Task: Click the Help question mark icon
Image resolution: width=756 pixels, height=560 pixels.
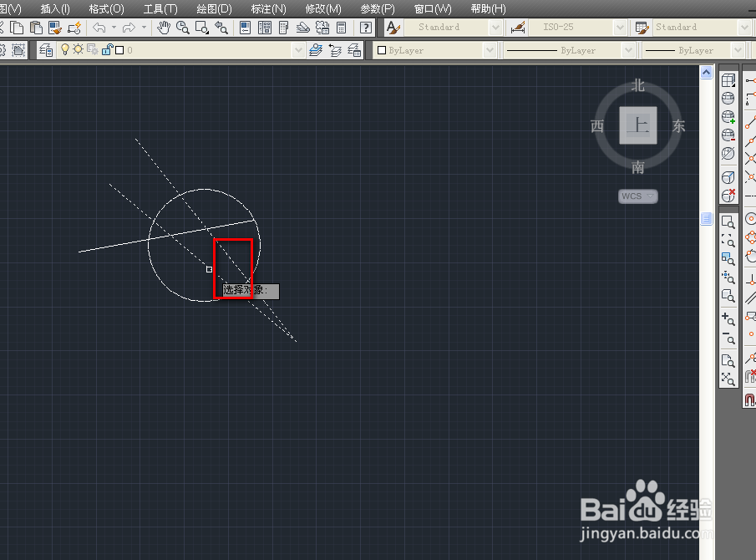Action: coord(366,28)
